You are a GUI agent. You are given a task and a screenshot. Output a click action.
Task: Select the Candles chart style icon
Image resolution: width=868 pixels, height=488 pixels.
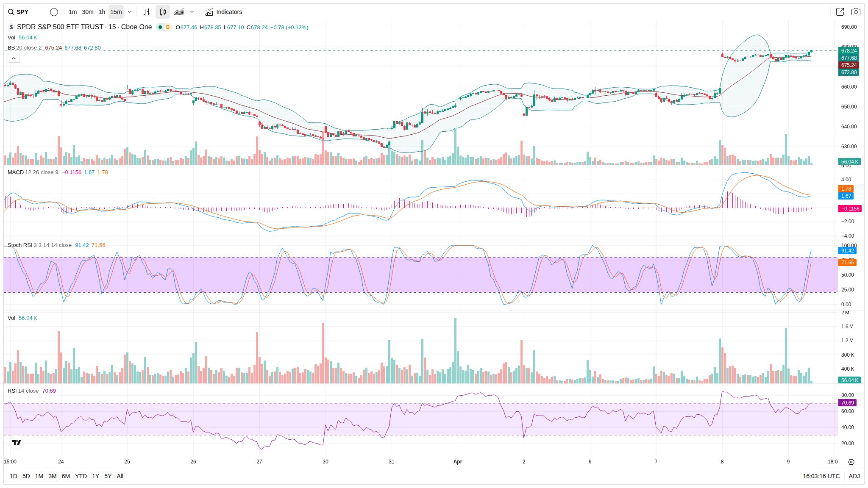point(163,12)
